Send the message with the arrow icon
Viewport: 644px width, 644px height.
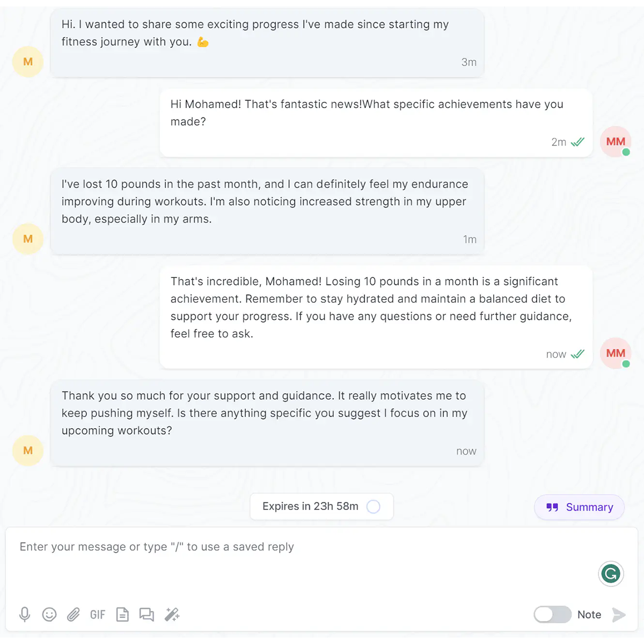click(619, 614)
